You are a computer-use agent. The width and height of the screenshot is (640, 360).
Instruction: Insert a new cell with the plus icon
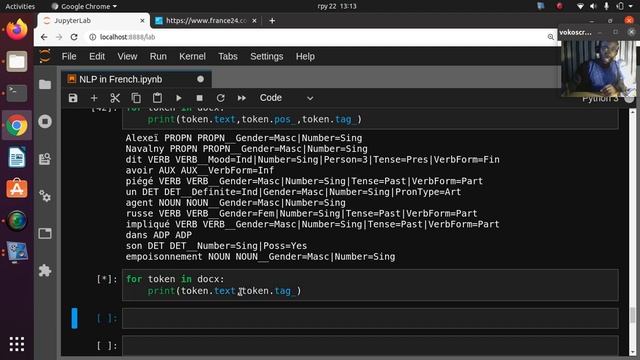(94, 98)
